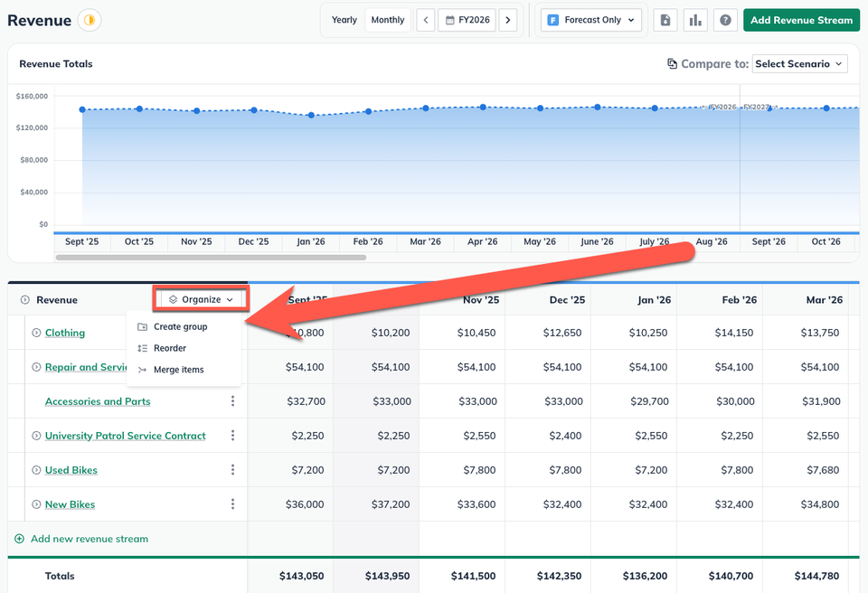Expand the Used Bikes row
The height and width of the screenshot is (593, 868).
[36, 470]
